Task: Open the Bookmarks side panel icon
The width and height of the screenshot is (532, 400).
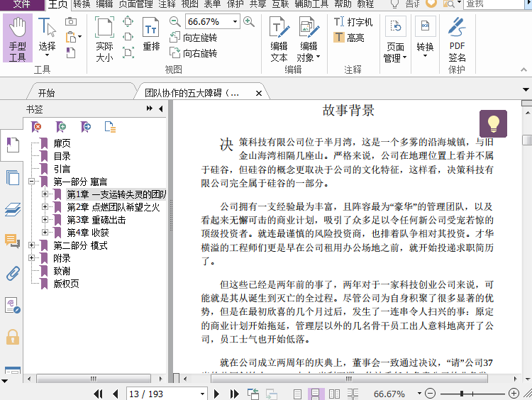Action: pos(13,145)
